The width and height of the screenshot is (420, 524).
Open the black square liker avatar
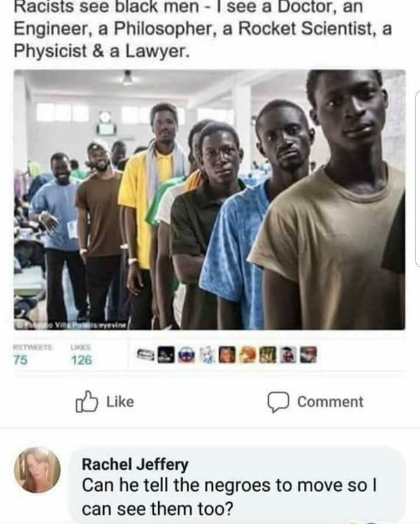(x=166, y=355)
